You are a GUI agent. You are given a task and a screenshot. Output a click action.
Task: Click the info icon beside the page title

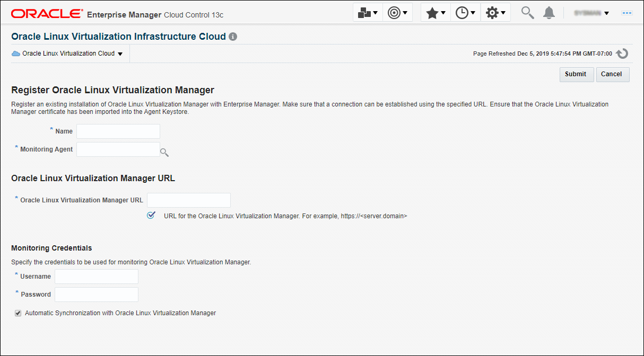coord(233,37)
